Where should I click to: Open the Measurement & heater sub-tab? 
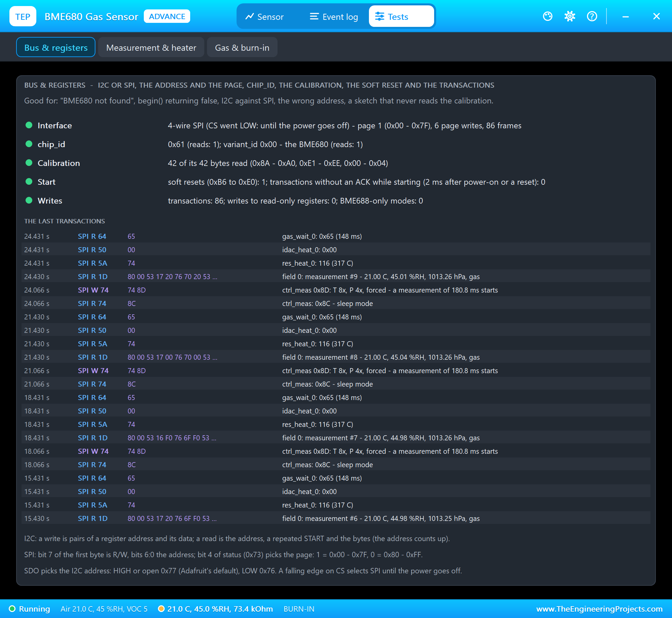(151, 47)
